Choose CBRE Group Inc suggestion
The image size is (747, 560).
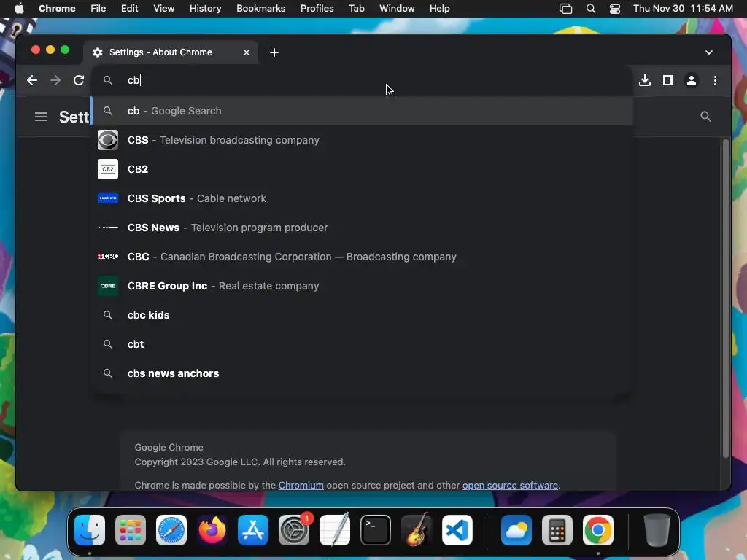click(x=362, y=286)
